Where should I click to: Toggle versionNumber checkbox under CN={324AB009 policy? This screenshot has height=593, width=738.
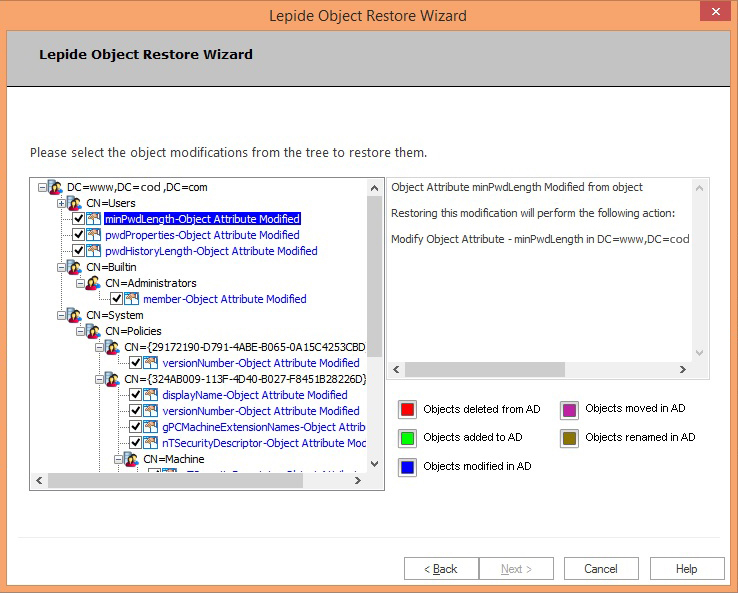136,411
